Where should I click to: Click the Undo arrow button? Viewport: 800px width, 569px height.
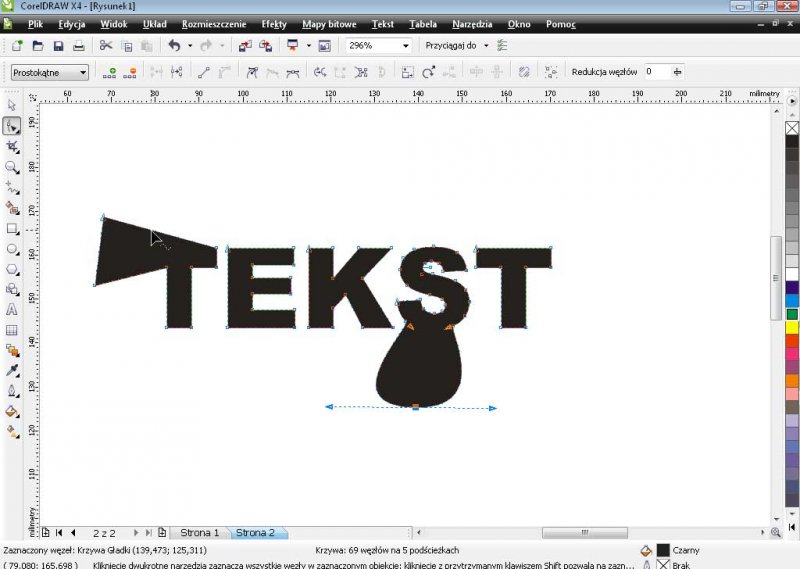point(174,46)
